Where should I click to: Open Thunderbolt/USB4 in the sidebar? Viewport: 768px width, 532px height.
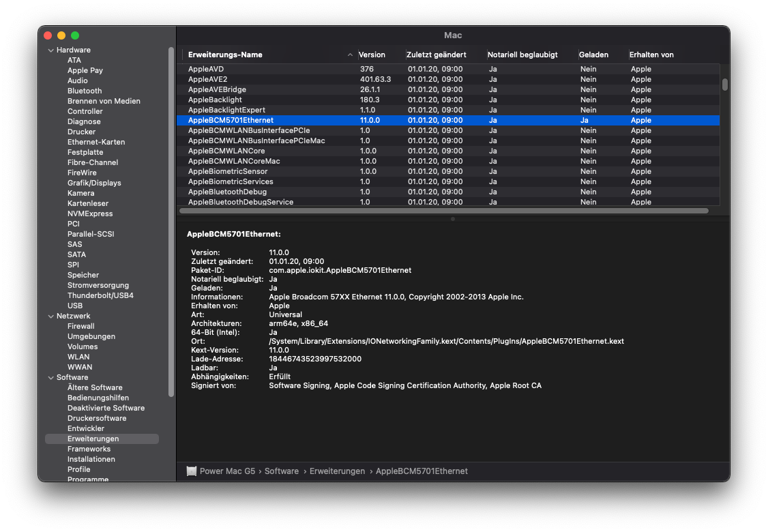click(x=100, y=295)
